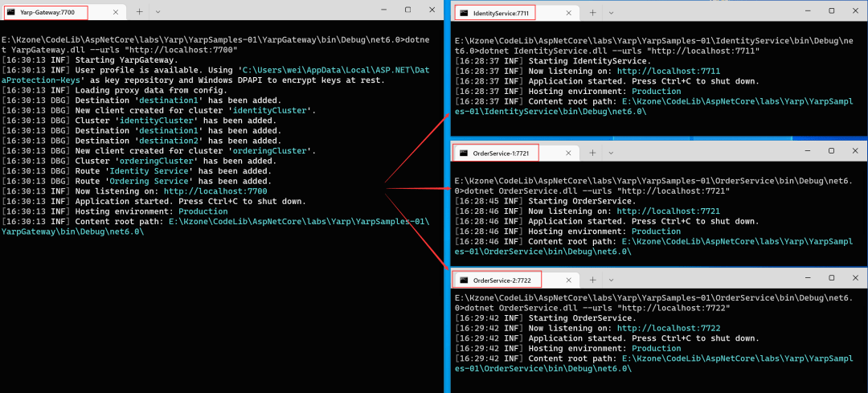Close the OrderService-2:7722 tab
This screenshot has width=868, height=393.
(x=565, y=280)
